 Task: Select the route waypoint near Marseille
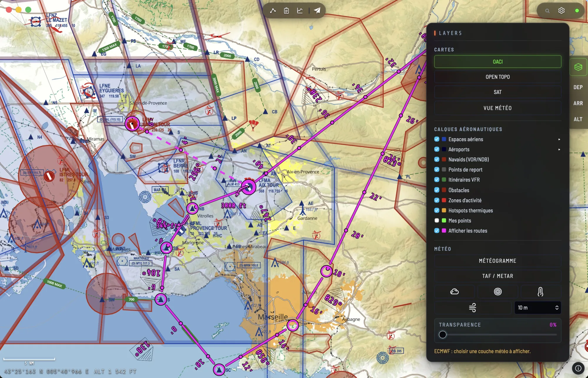click(293, 325)
